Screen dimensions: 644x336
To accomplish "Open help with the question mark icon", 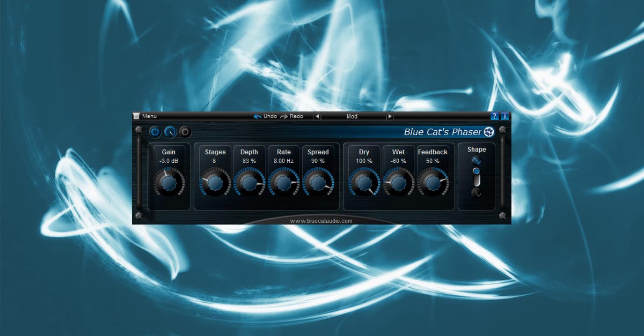I will pos(495,116).
